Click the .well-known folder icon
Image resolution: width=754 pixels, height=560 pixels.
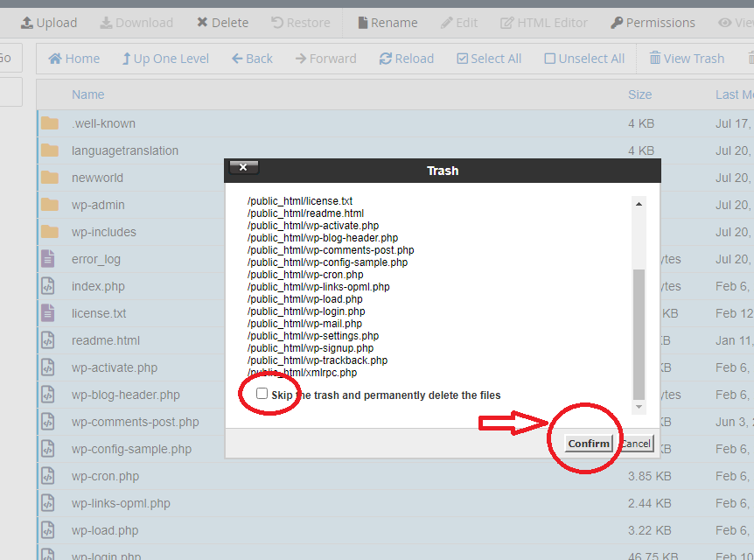(x=50, y=123)
